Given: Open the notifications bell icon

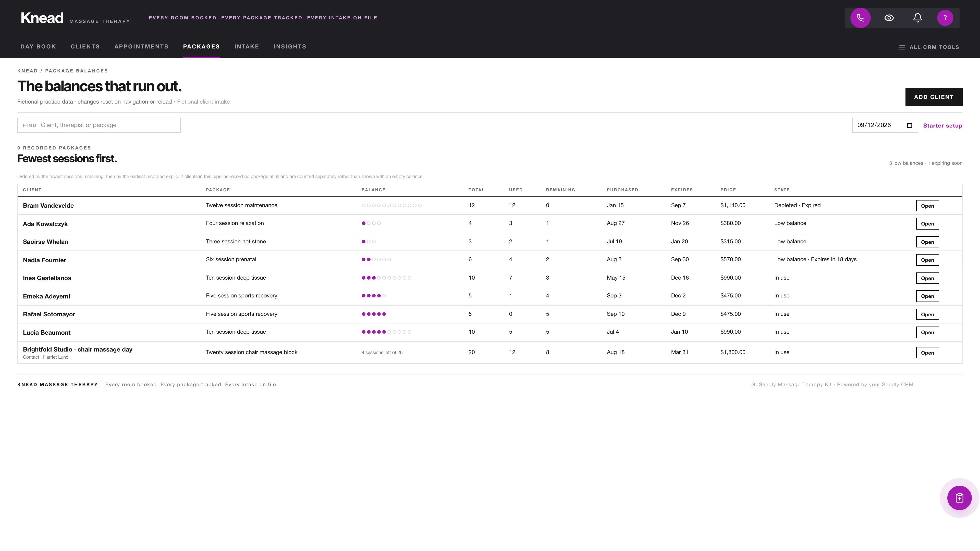Looking at the screenshot, I should pos(918,18).
